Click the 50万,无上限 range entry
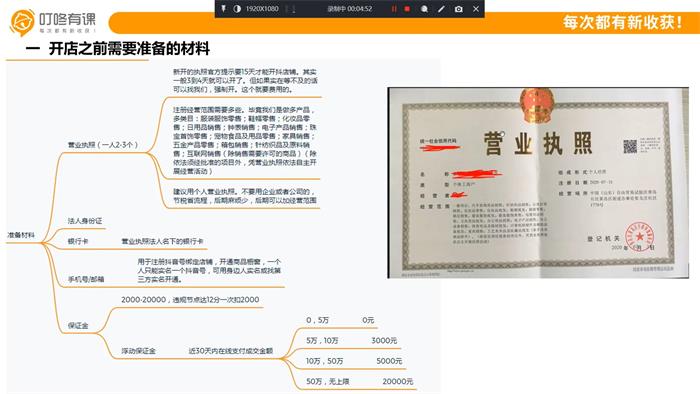This screenshot has height=394, width=700. coord(328,382)
